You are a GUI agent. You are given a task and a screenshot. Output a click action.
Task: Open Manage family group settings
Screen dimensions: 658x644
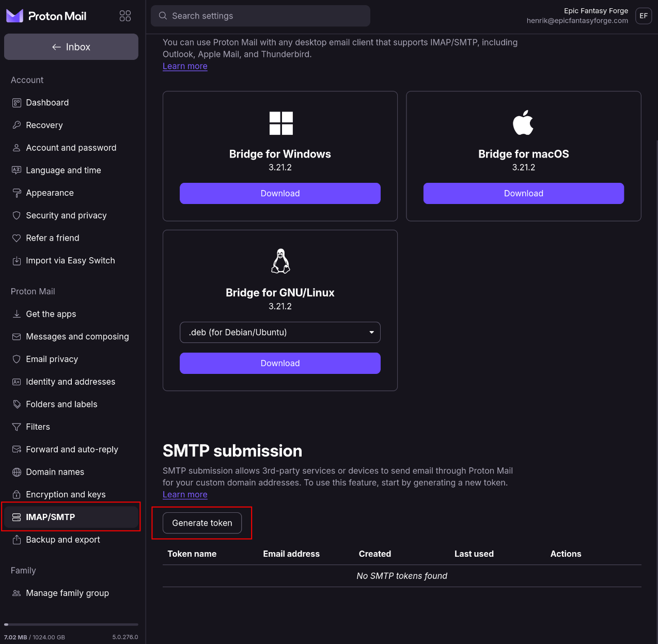tap(67, 593)
